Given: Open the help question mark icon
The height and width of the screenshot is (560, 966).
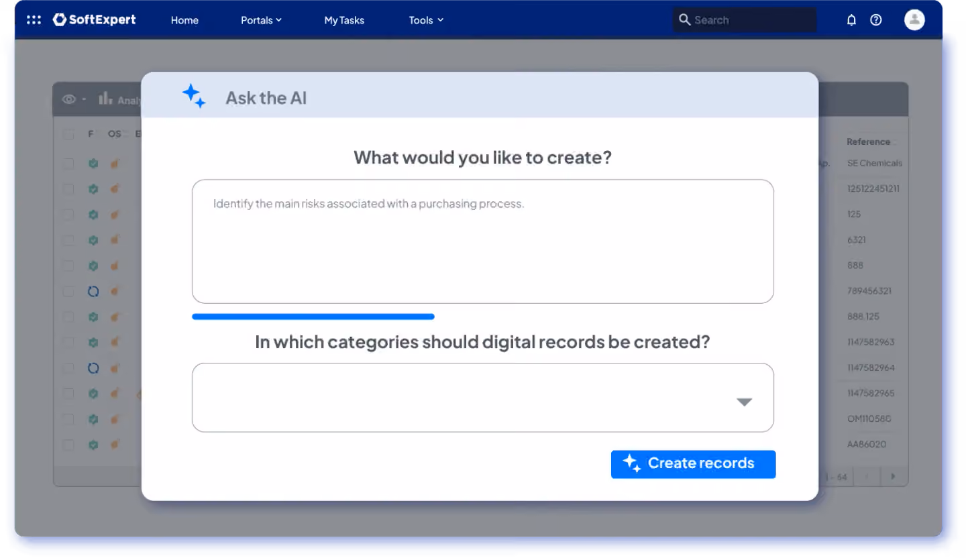Looking at the screenshot, I should coord(876,20).
